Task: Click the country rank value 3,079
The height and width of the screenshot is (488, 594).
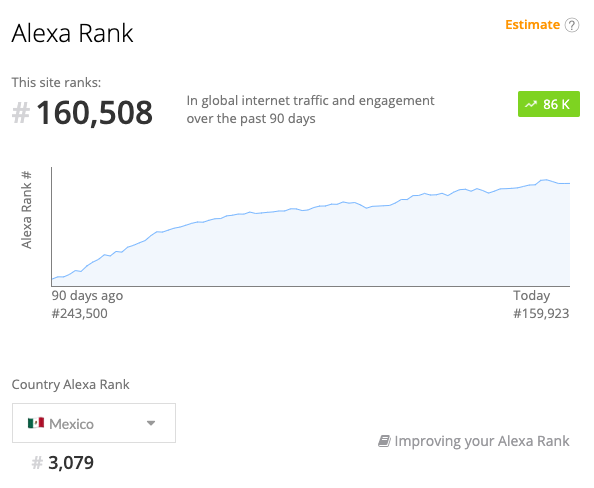Action: click(x=71, y=463)
